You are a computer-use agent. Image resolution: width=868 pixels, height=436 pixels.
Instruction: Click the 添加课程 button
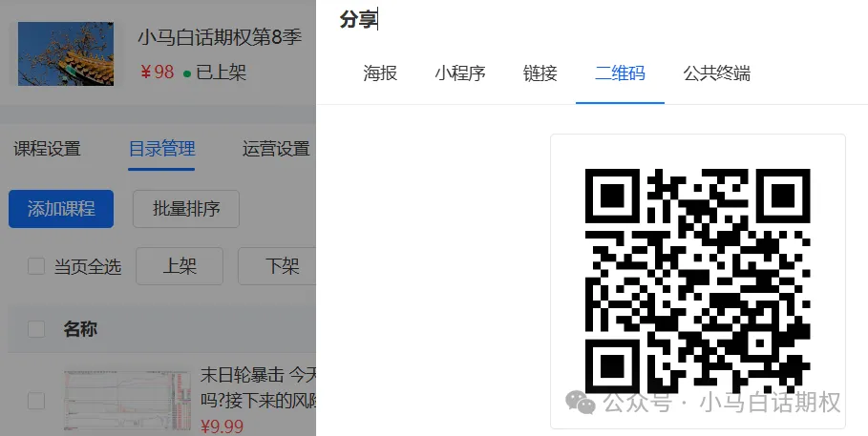[61, 209]
